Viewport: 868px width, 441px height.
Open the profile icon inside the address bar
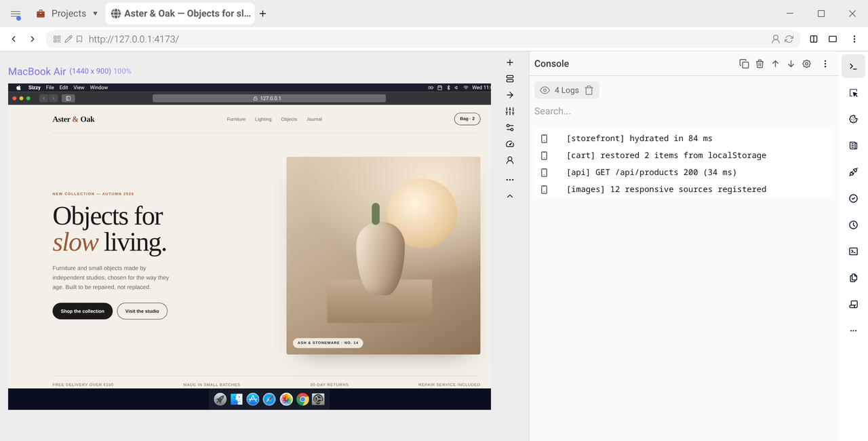pyautogui.click(x=776, y=39)
